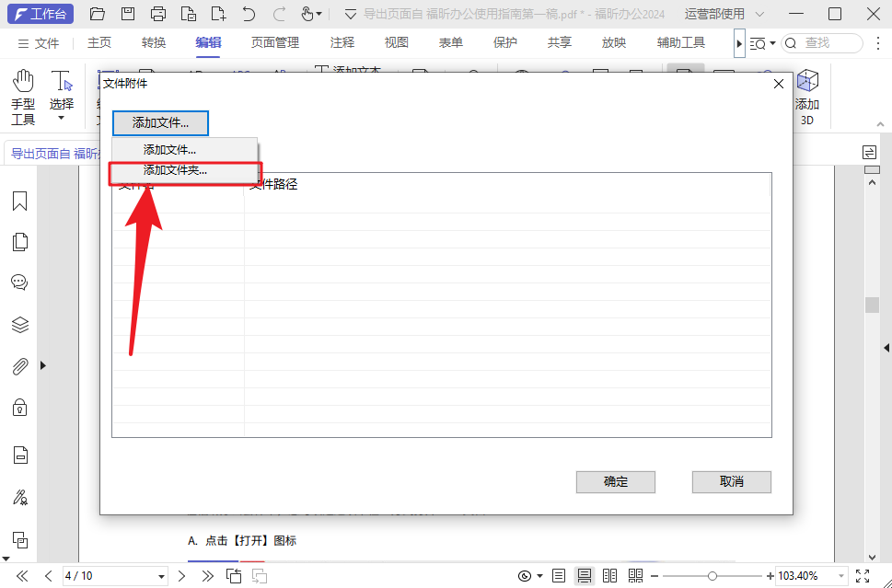The width and height of the screenshot is (892, 588).
Task: Switch to the 放映 tab
Action: (x=614, y=42)
